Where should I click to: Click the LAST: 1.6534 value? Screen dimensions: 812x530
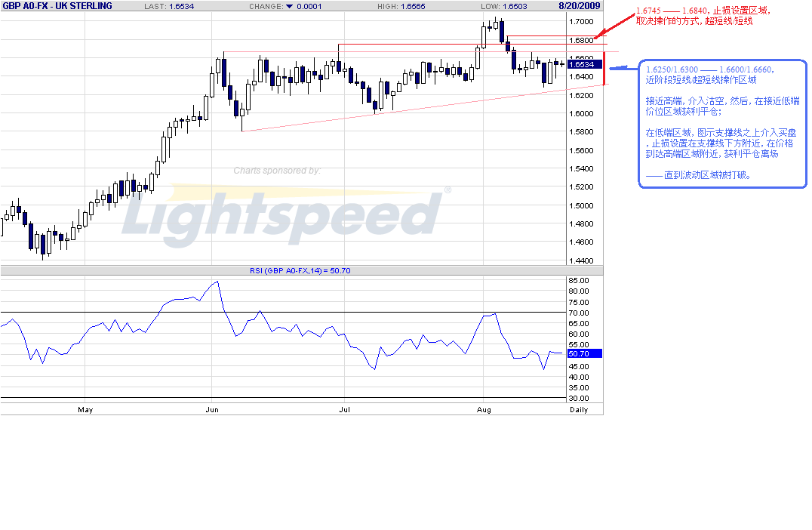(169, 6)
